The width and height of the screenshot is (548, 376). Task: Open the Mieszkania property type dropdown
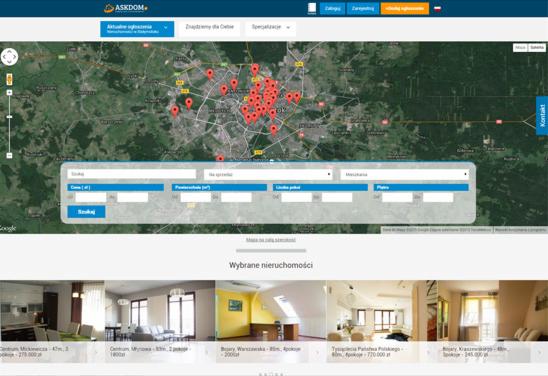tap(404, 174)
